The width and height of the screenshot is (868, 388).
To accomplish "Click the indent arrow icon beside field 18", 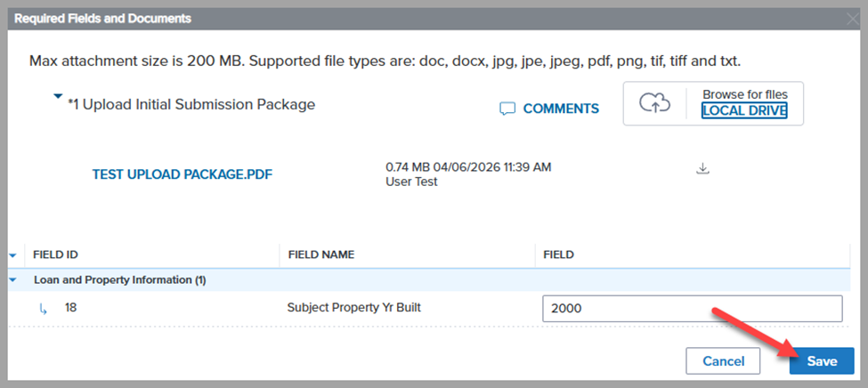I will point(42,310).
